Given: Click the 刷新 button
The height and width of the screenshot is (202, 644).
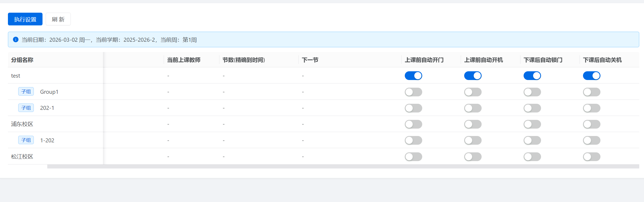Looking at the screenshot, I should tap(58, 19).
